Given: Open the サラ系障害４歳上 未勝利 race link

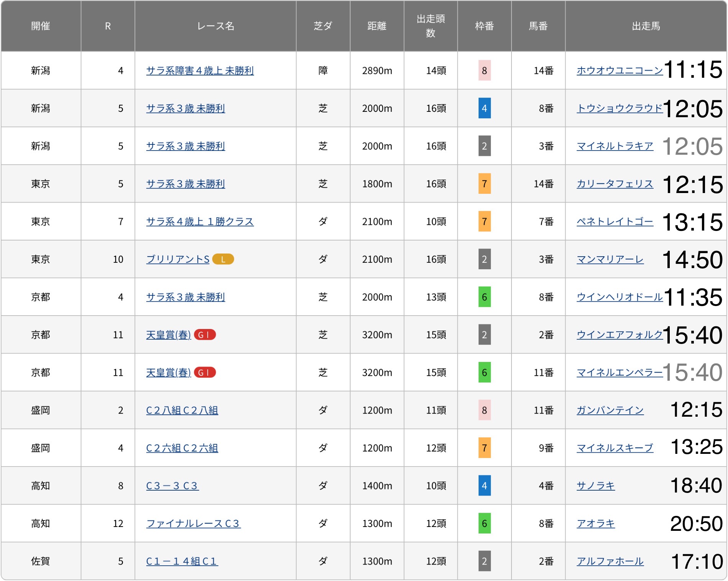Looking at the screenshot, I should (200, 70).
